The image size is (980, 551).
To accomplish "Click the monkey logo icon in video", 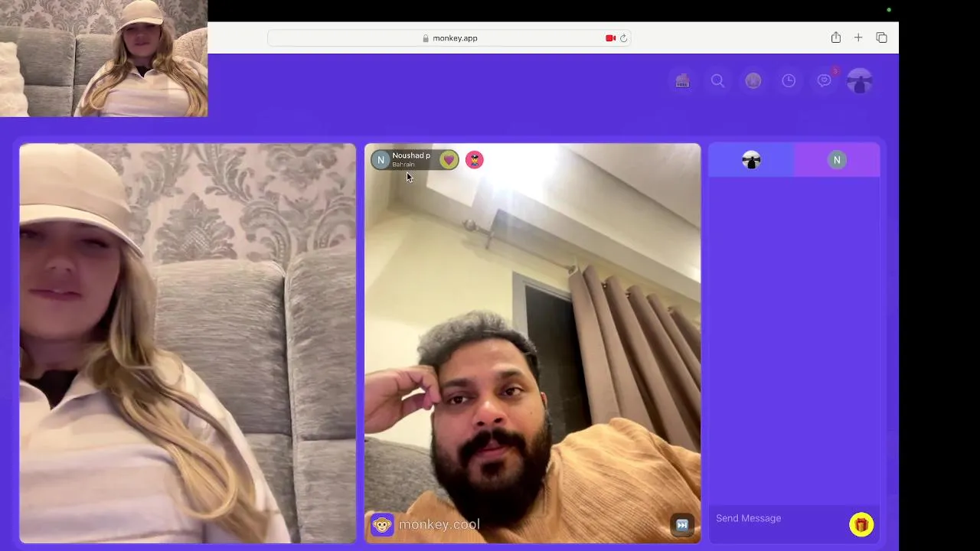I will click(382, 524).
